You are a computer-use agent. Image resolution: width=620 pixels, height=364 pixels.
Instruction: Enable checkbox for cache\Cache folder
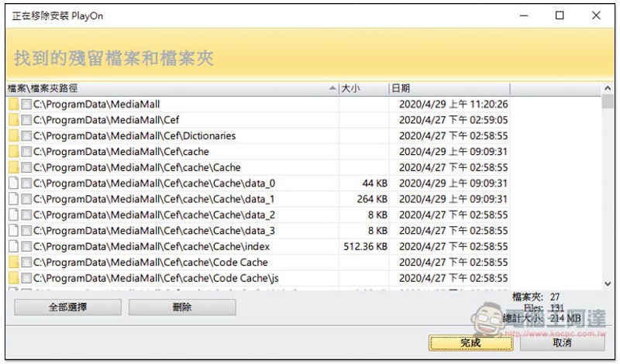[x=26, y=167]
